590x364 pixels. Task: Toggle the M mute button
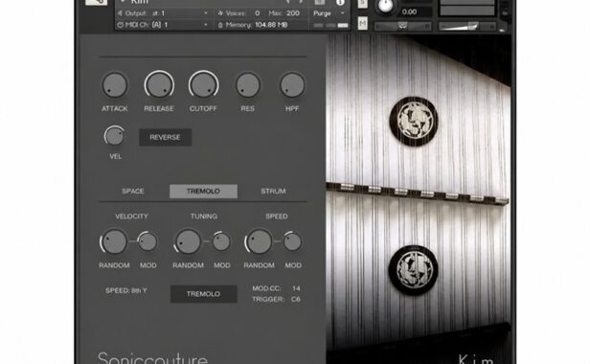[x=362, y=24]
